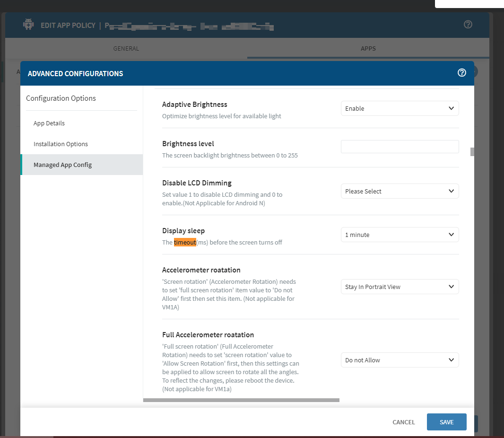Screen dimensions: 504x438
Task: Click the horizontal scrollbar at bottom
Action: coord(241,400)
